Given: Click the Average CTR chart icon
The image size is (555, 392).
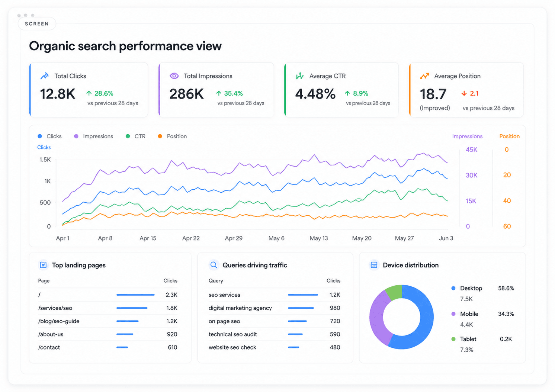Looking at the screenshot, I should (x=299, y=76).
